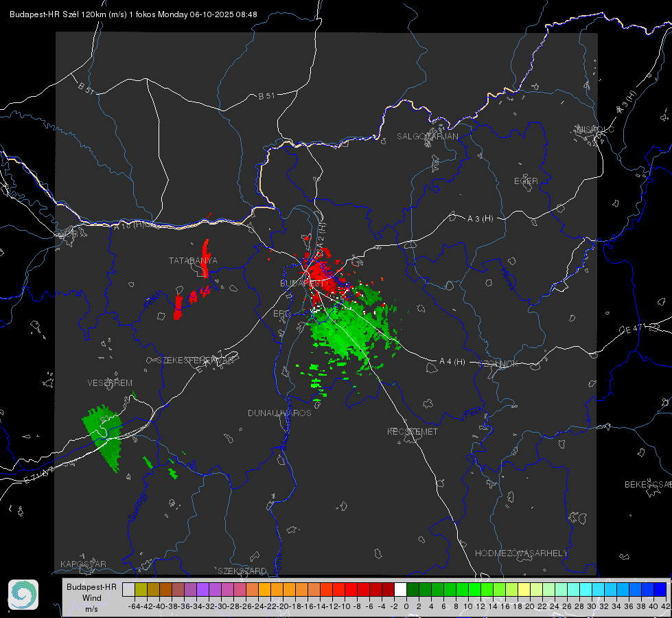Click the blue swatch between 40 and 42
The image size is (672, 618).
click(660, 589)
